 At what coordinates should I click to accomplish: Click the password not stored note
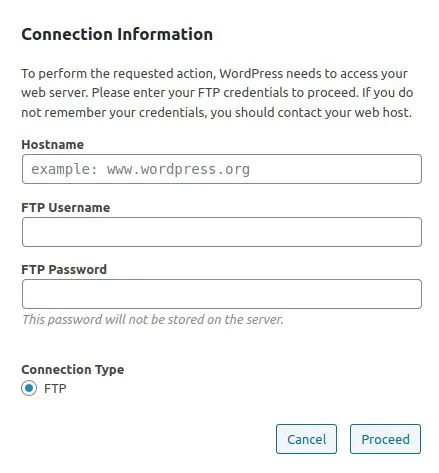153,320
